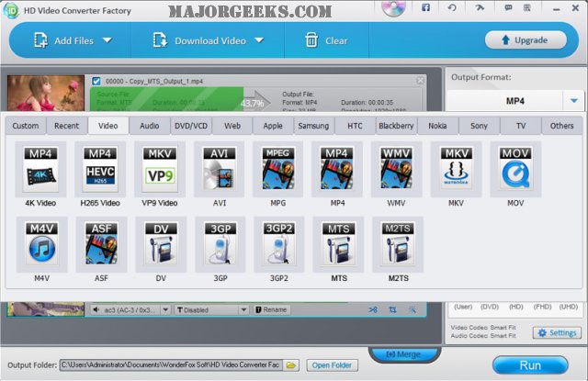Select the 3GP2 format icon
588x381 pixels.
coord(279,244)
